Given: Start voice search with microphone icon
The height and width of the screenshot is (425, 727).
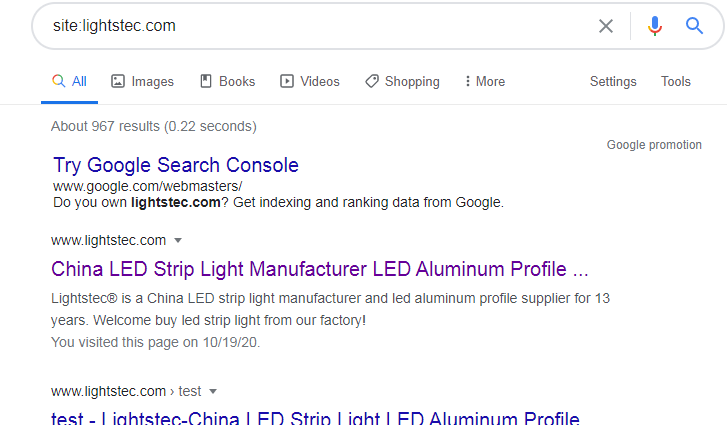Looking at the screenshot, I should point(655,26).
